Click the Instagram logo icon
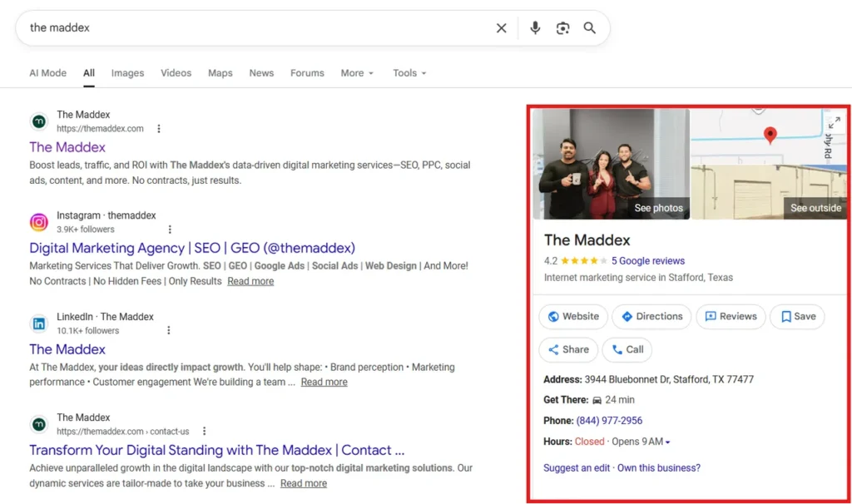 point(38,222)
